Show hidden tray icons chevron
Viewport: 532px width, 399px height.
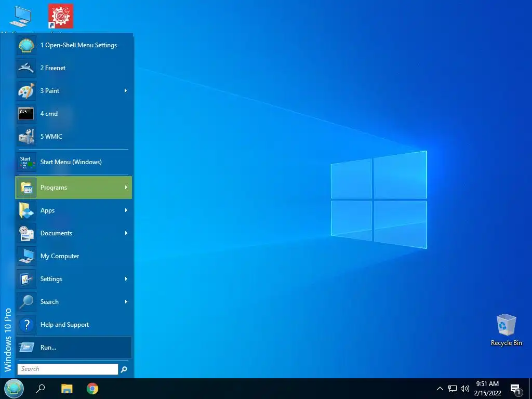coord(440,389)
